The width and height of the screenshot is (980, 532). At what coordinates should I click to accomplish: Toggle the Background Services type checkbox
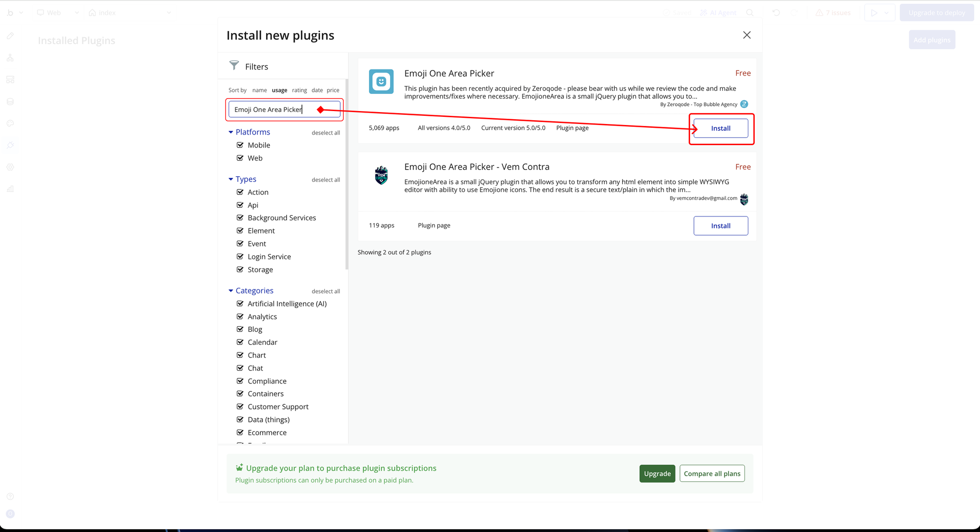pyautogui.click(x=240, y=217)
